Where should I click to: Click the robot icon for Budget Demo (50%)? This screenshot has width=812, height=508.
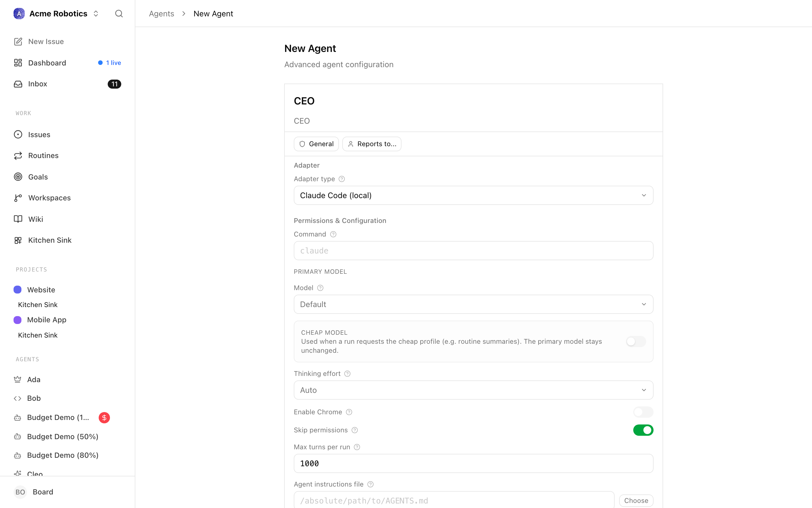coord(17,436)
